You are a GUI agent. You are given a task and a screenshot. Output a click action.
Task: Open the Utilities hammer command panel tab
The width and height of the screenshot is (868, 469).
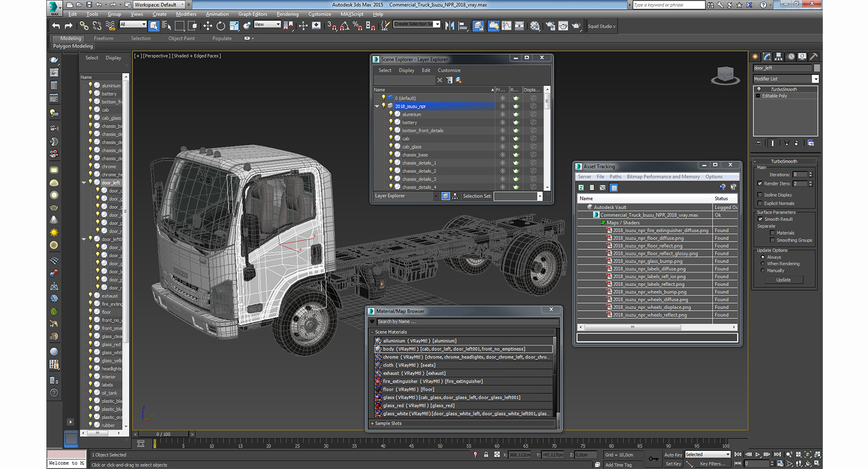click(814, 56)
